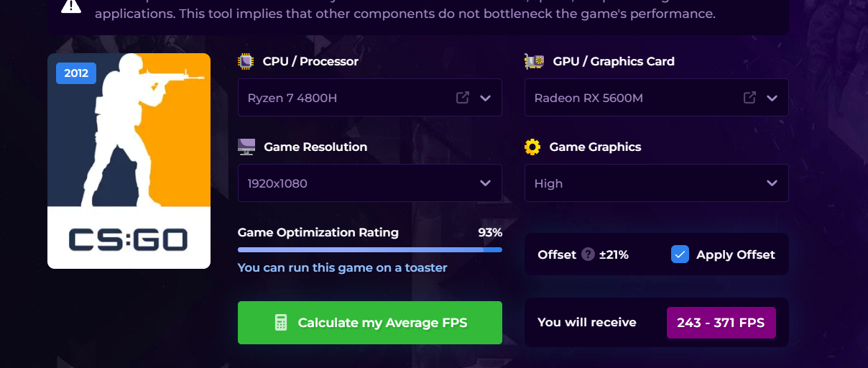Open Radeon RX 5600M external link icon
868x368 pixels.
click(749, 98)
